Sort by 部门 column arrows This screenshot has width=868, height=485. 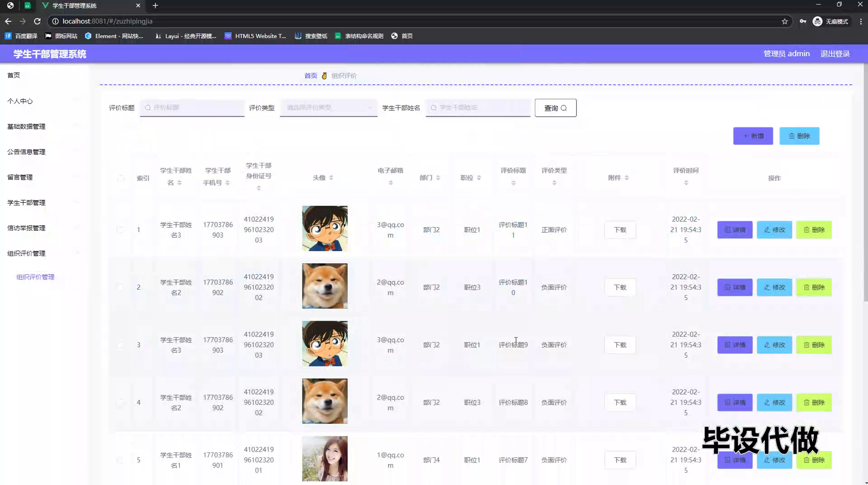[x=438, y=178]
